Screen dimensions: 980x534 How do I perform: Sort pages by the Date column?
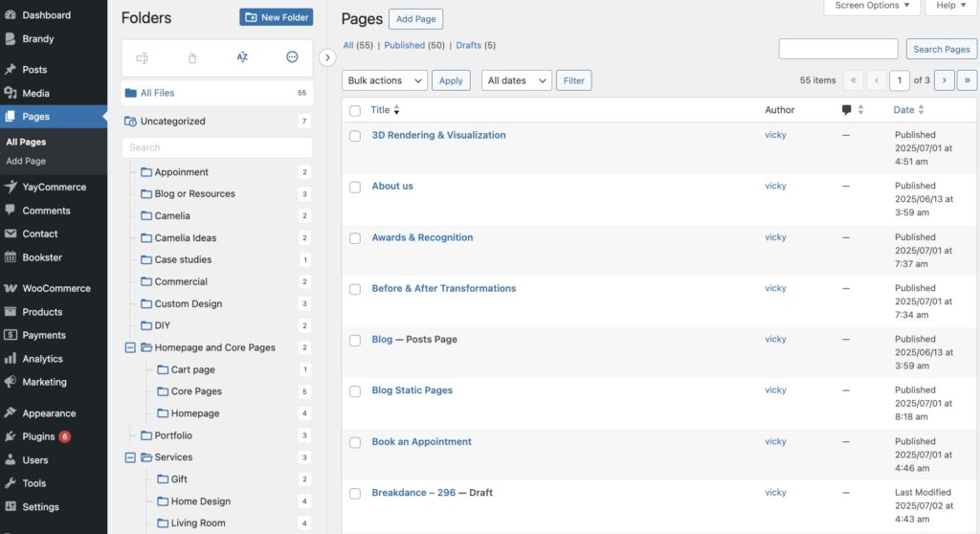[909, 110]
